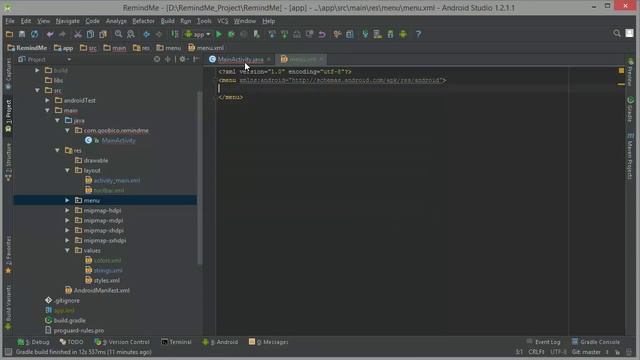This screenshot has height=360, width=640.
Task: Click the Synchronize toolbar icon
Action: pos(35,34)
